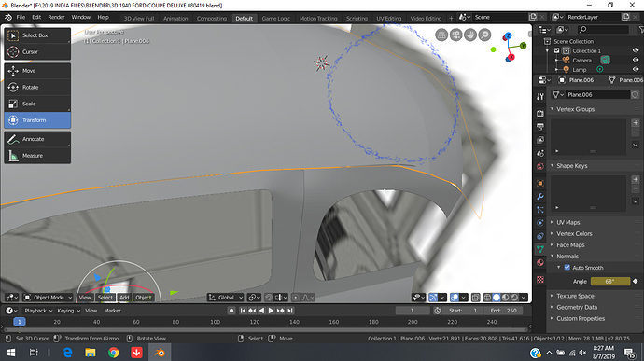Toggle viewport gizmos visibility
Image resolution: width=644 pixels, height=361 pixels.
point(432,298)
